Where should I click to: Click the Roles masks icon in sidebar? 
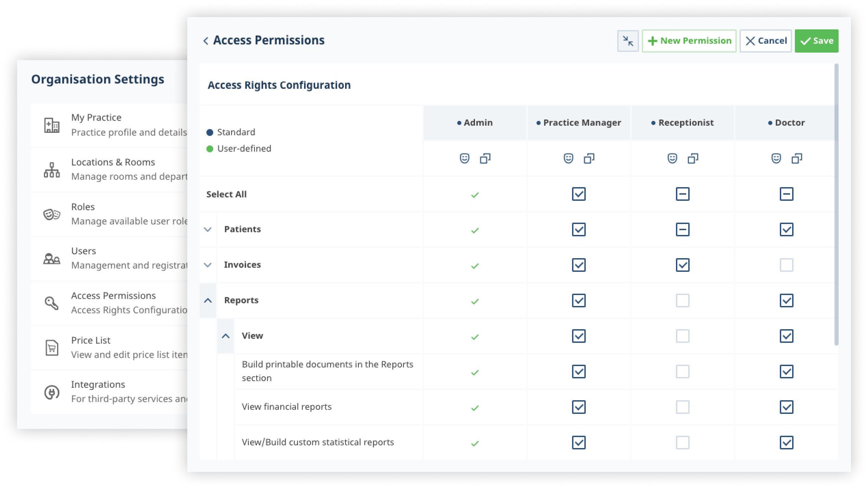[52, 214]
